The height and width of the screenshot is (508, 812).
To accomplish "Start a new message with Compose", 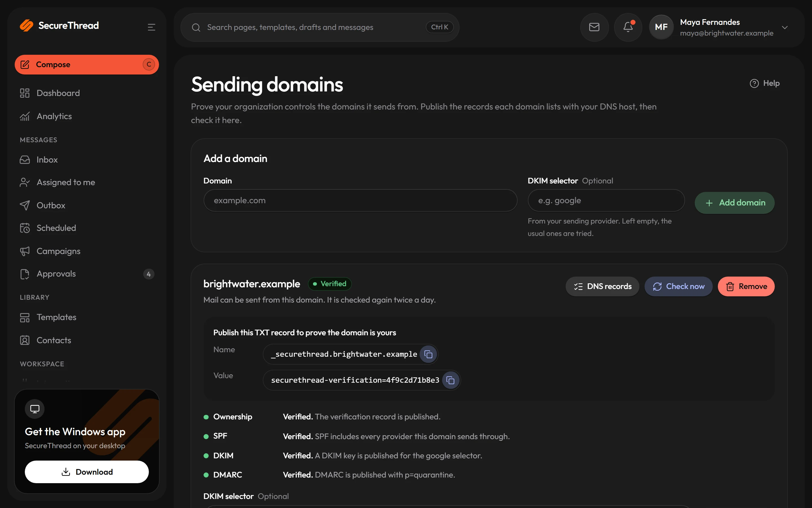I will tap(87, 65).
